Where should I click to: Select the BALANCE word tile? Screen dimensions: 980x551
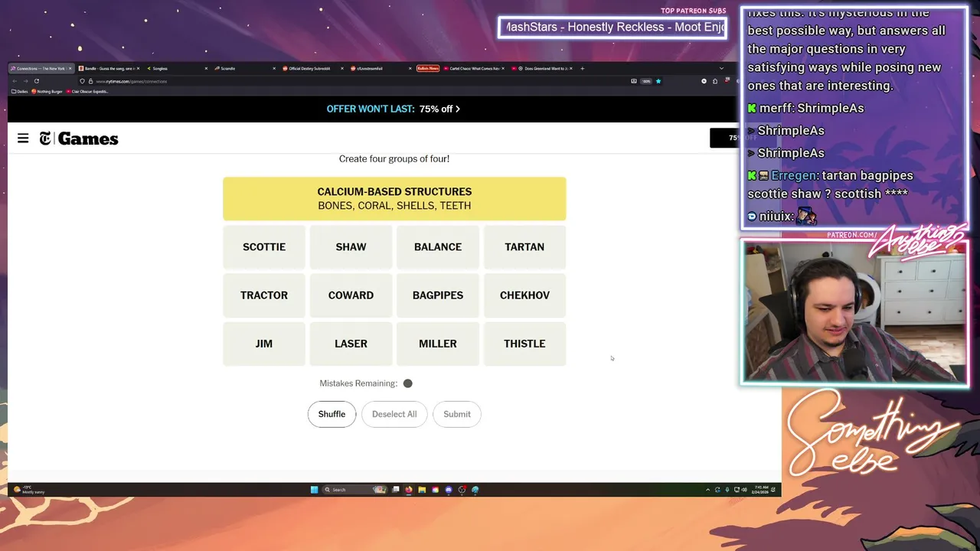(438, 247)
